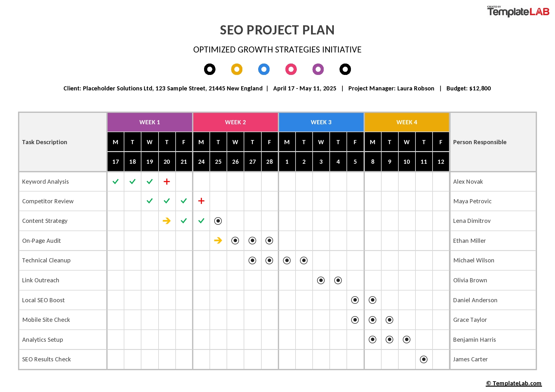Select the SEO Results Check radio marker
This screenshot has height=392, width=555.
[424, 359]
